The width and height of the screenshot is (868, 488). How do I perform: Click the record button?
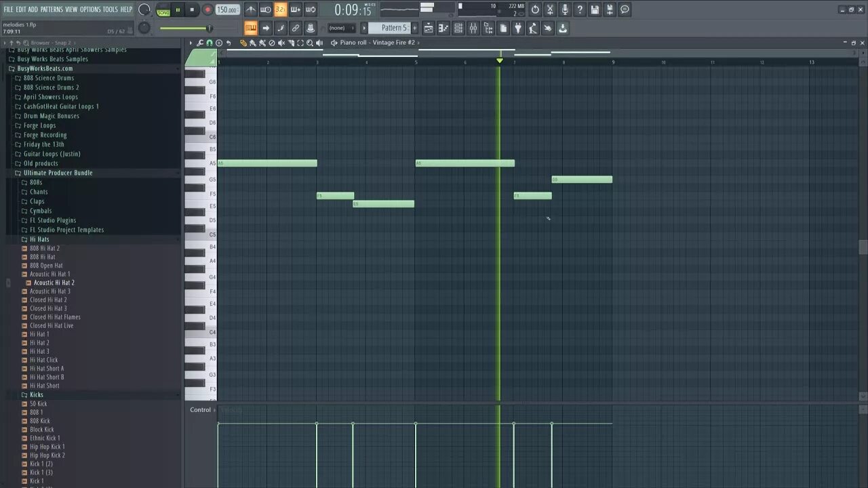click(208, 9)
